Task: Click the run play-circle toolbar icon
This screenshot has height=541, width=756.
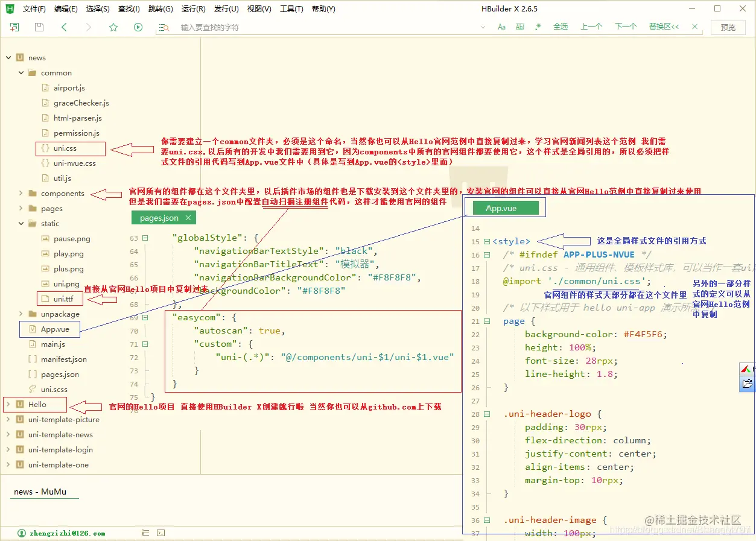Action: click(x=138, y=27)
